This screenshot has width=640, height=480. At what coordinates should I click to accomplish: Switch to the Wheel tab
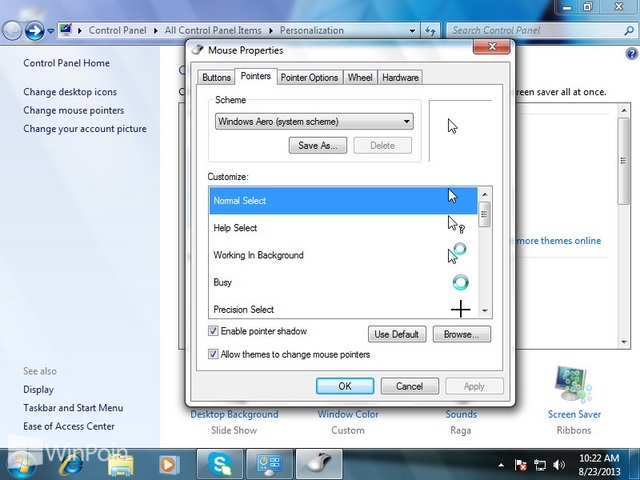[360, 78]
